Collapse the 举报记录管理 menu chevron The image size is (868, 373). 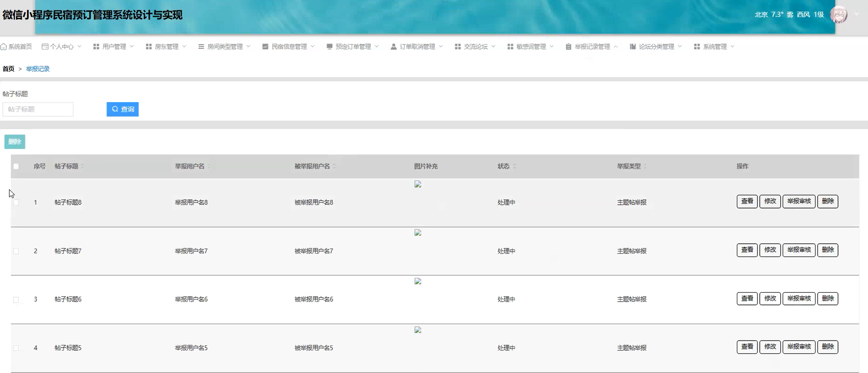(616, 46)
